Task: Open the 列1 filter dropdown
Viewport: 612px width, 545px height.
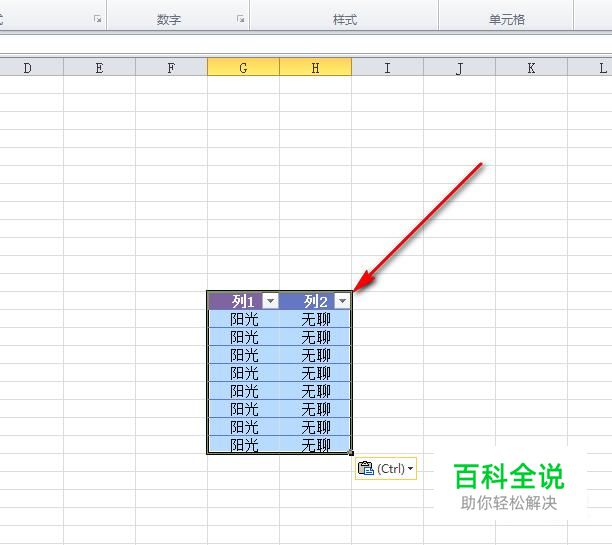Action: click(270, 301)
